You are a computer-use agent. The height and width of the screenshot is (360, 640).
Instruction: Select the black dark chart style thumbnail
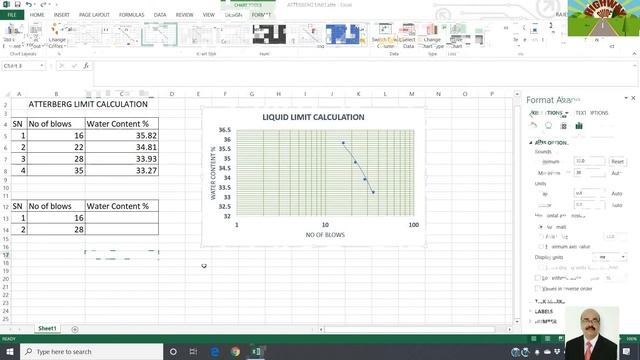[269, 34]
